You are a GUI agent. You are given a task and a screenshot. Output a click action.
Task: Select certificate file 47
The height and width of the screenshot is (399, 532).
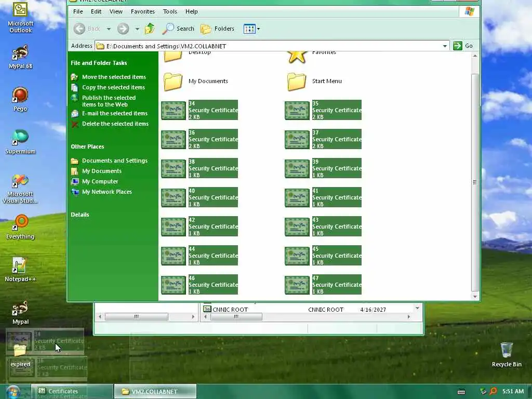[x=323, y=285]
